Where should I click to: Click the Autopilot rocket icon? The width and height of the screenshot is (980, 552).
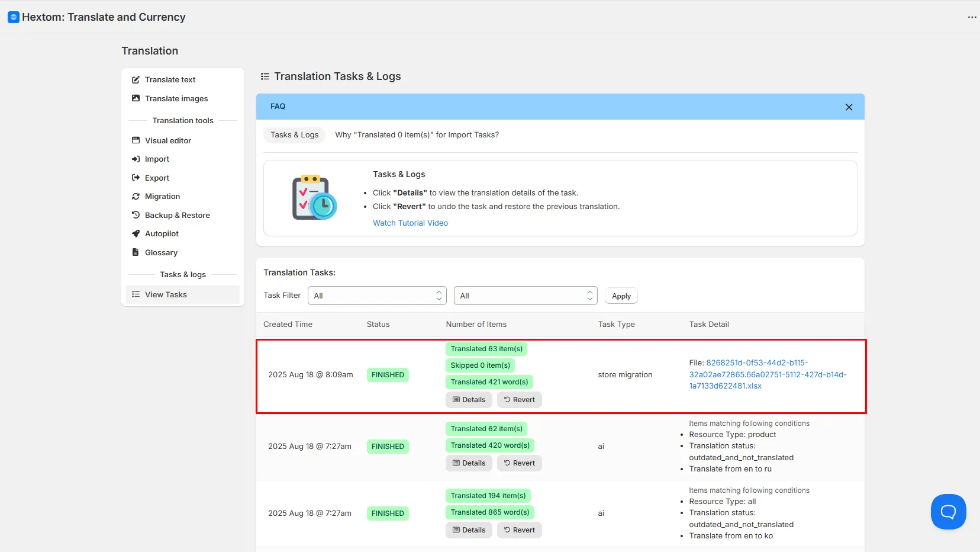136,234
